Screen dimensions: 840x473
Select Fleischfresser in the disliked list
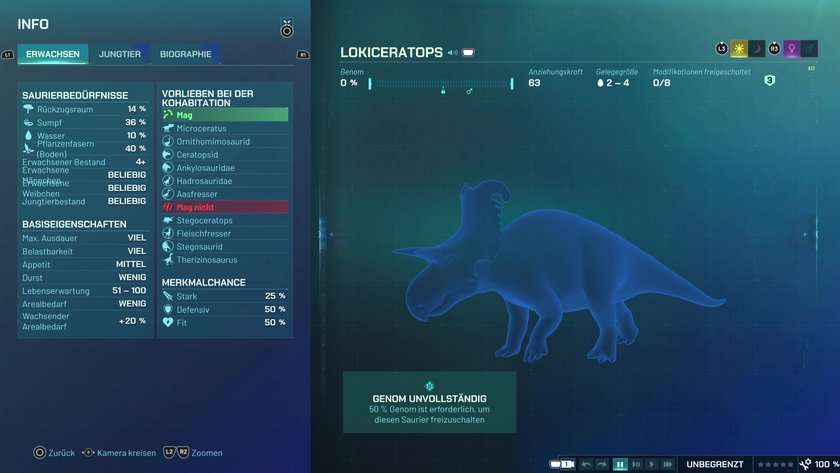[x=225, y=234]
